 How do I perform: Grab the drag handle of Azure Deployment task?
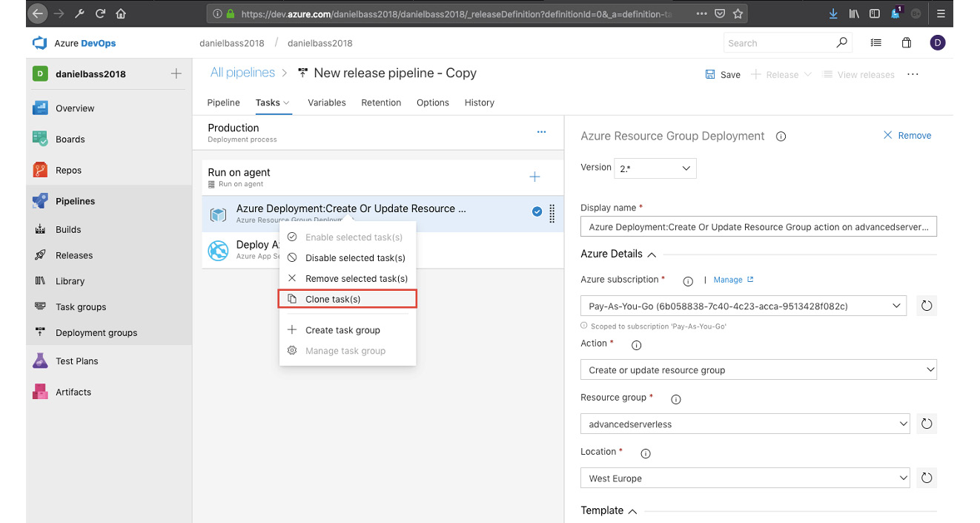(552, 214)
